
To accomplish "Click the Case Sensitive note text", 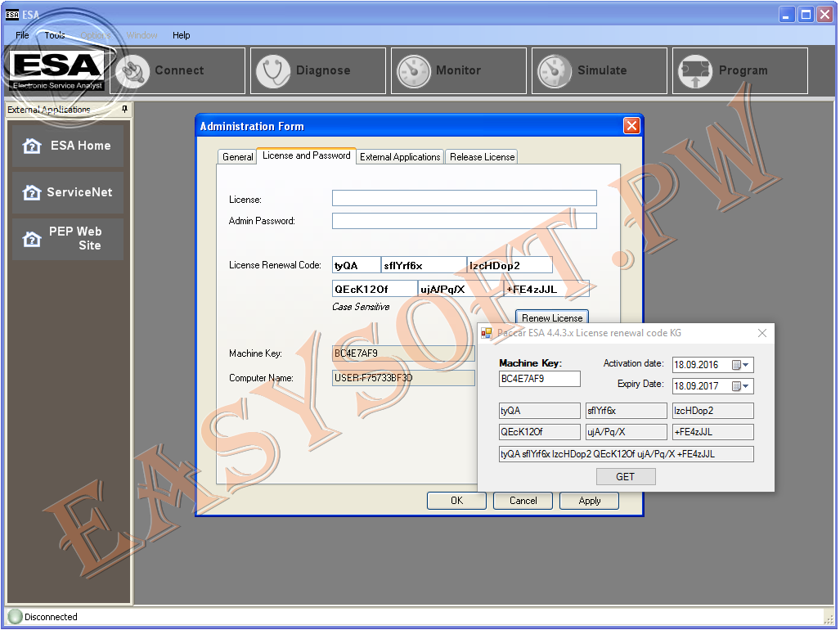I will 361,307.
